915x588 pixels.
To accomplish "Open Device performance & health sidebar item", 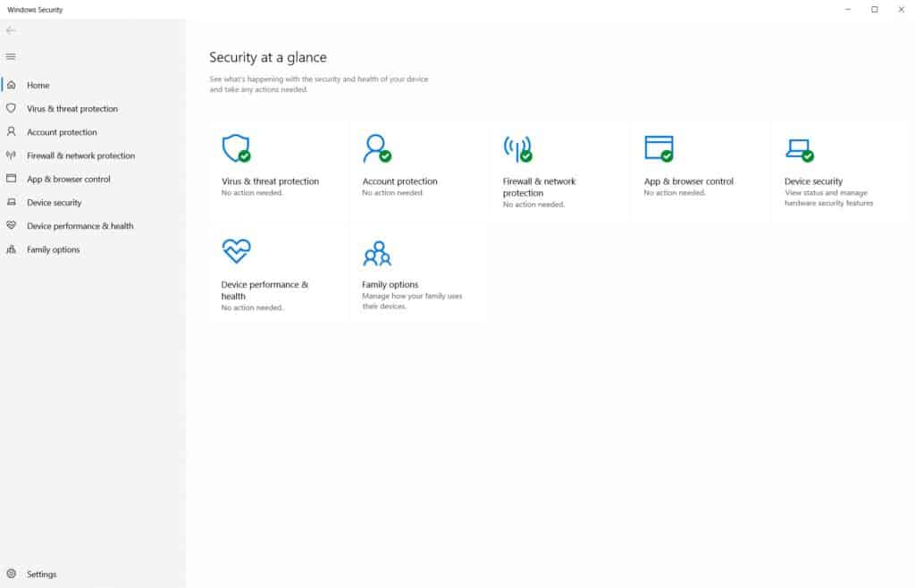I will pos(93,225).
